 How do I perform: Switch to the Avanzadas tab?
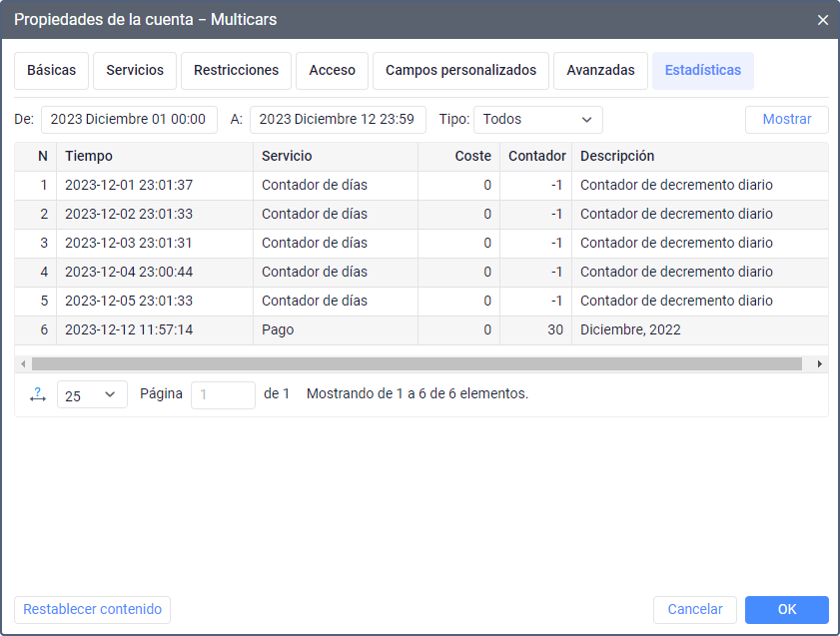(600, 71)
